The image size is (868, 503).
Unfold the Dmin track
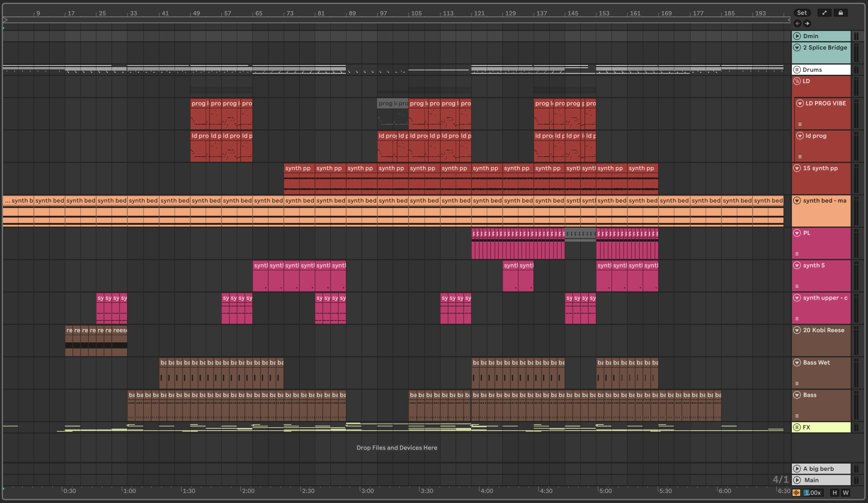tap(797, 36)
